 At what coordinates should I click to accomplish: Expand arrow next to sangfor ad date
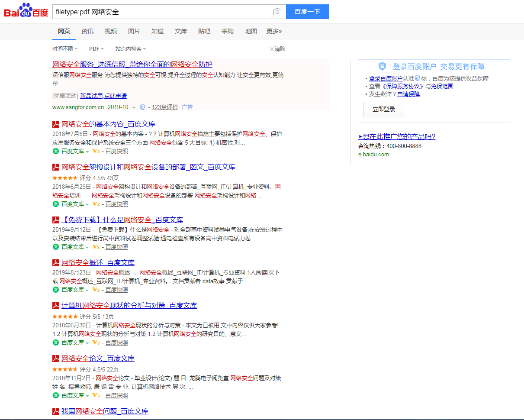pyautogui.click(x=134, y=107)
